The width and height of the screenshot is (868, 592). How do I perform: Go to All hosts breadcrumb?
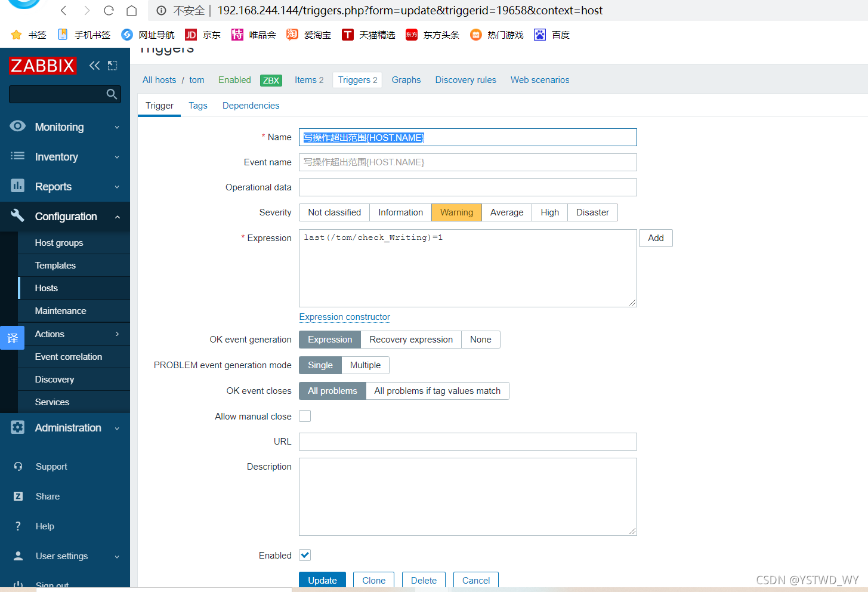click(159, 80)
